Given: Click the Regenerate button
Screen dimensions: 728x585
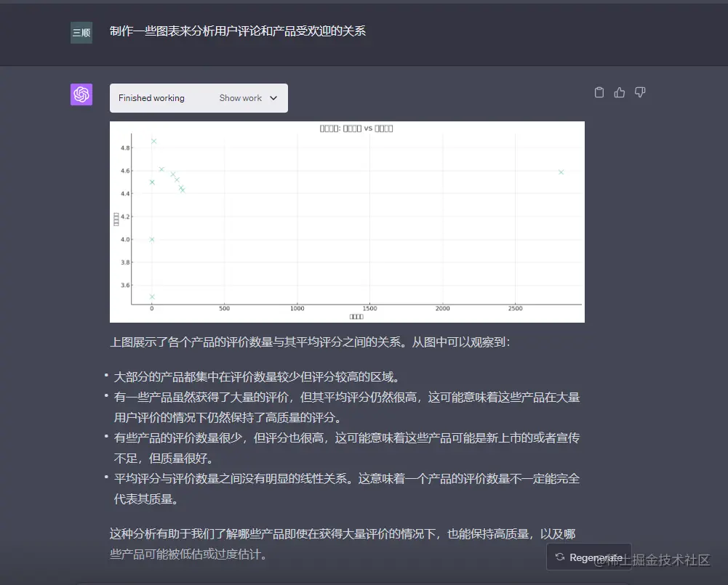Looking at the screenshot, I should click(x=588, y=557).
